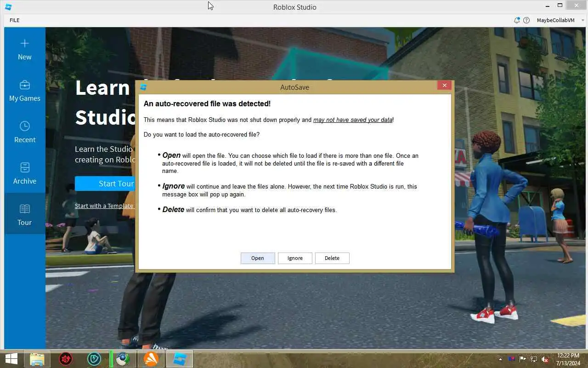588x368 pixels.
Task: Click Delete in the AutoSave dialog
Action: point(332,258)
